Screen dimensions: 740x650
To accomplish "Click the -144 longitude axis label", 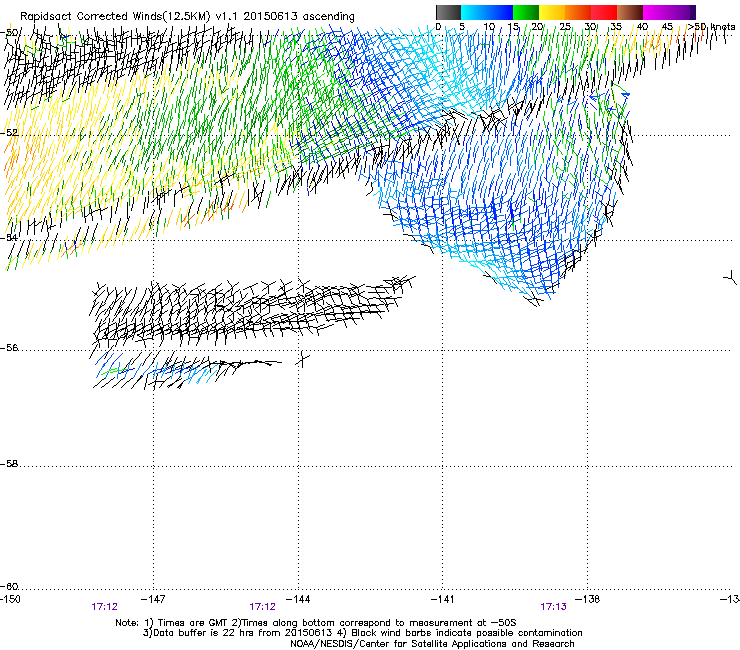I will coord(298,599).
